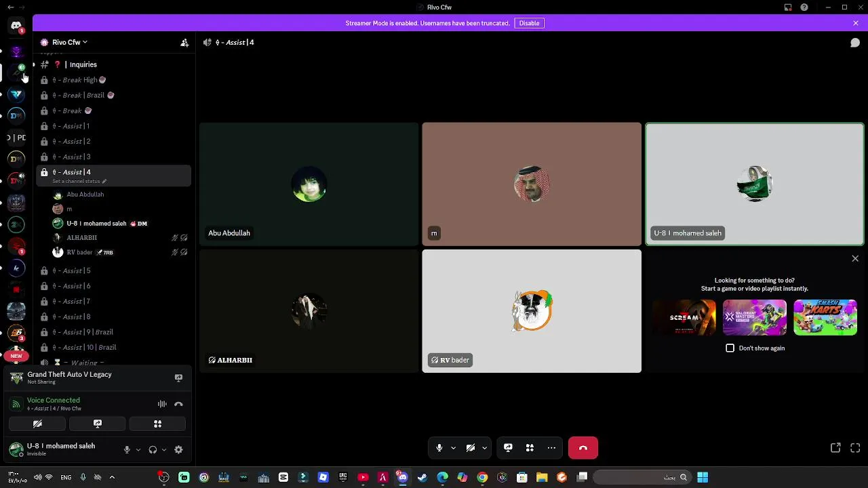Focus the ALHARBII participant tile

pos(309,311)
